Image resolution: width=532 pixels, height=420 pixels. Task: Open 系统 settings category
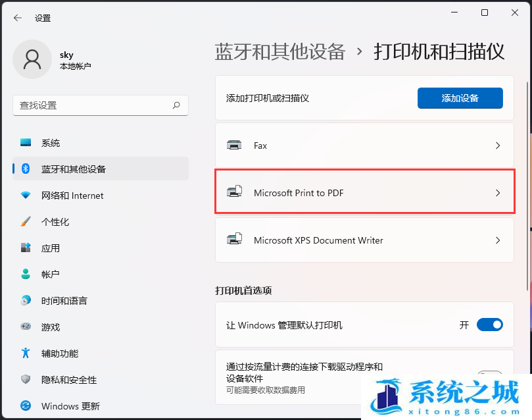point(101,143)
